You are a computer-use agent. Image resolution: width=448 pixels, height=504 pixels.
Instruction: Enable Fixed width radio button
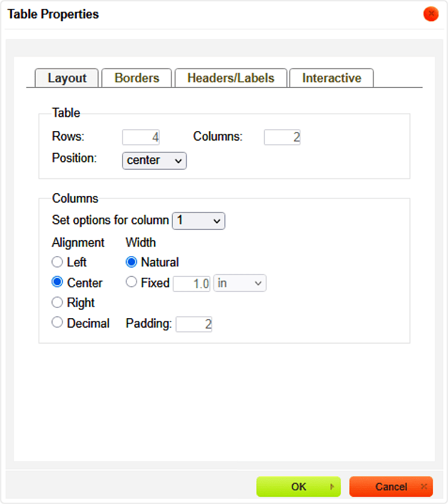131,282
